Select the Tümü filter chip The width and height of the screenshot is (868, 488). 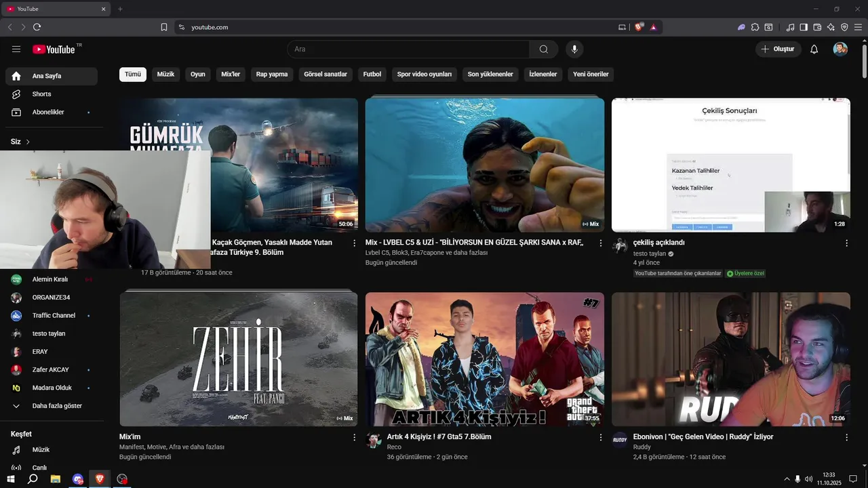click(133, 74)
